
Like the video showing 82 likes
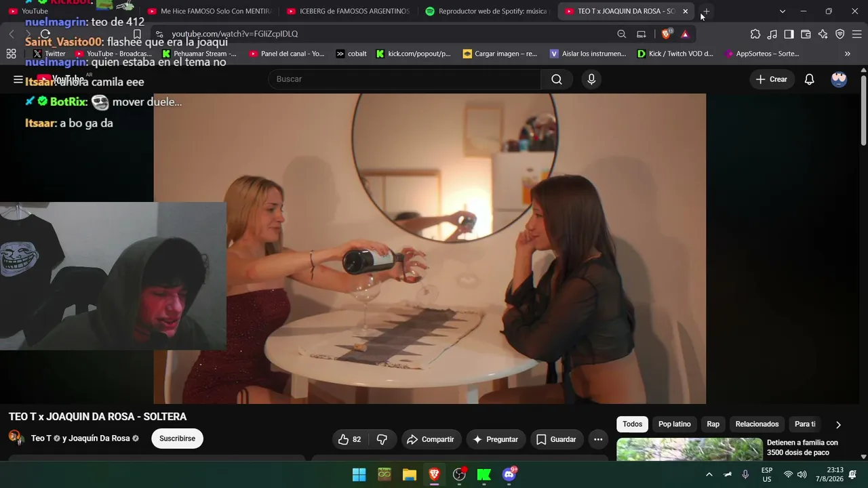pos(349,439)
